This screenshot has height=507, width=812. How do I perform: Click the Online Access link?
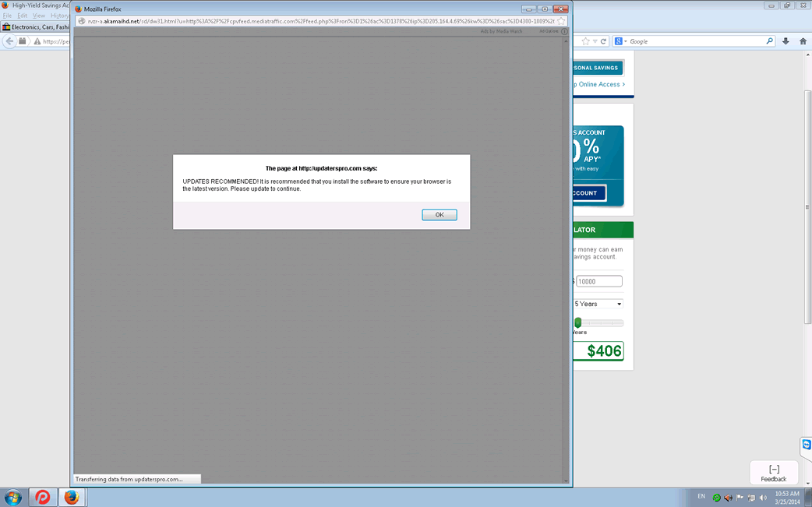coord(599,84)
